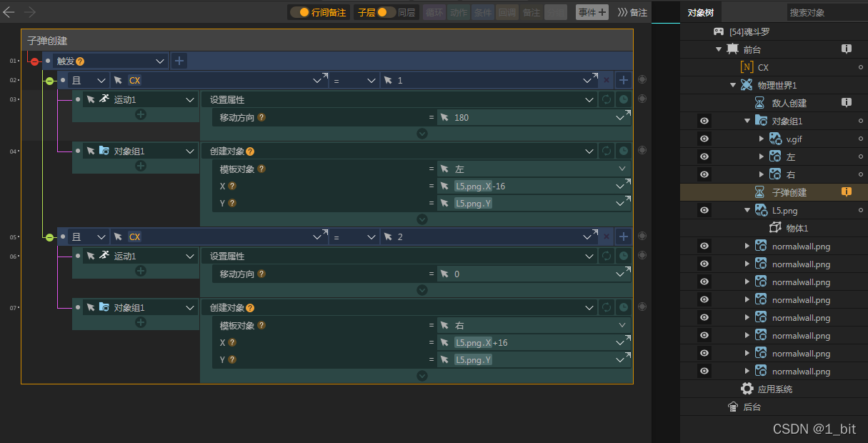Screen dimensions: 868x443
Task: Collapse the 物理世界1 tree node arrow
Action: [x=733, y=85]
